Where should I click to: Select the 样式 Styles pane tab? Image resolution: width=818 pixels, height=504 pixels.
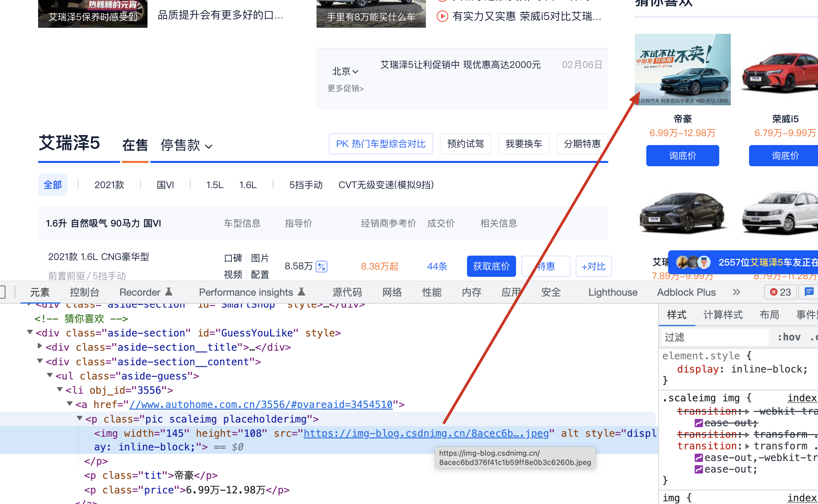point(676,315)
